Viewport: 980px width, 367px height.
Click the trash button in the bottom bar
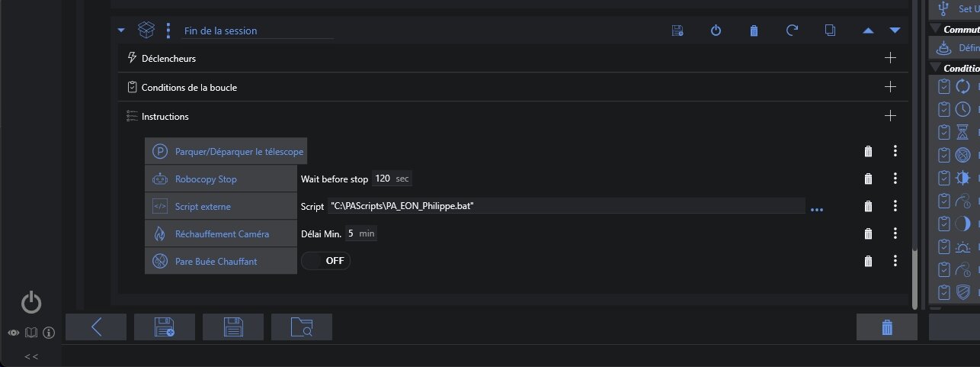click(x=886, y=327)
